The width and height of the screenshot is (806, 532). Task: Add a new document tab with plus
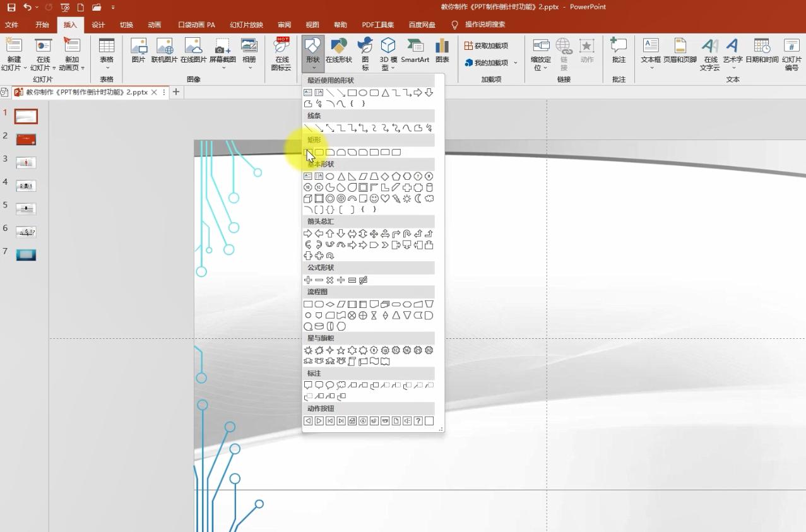(x=176, y=92)
